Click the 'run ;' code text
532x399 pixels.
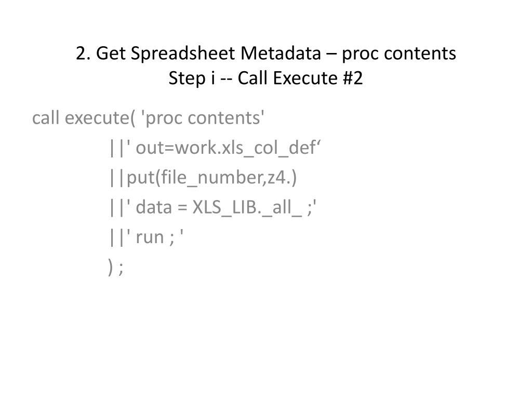click(155, 238)
